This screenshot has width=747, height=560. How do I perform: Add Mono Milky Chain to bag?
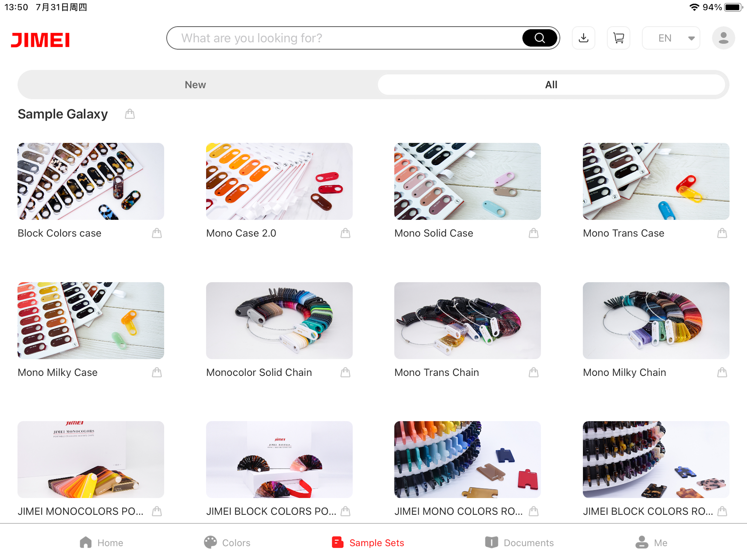(x=722, y=372)
